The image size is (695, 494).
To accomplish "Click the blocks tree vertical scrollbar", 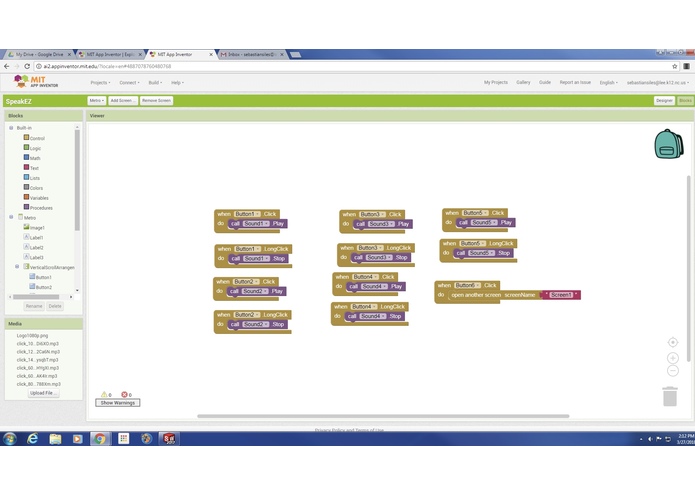I will click(x=77, y=179).
